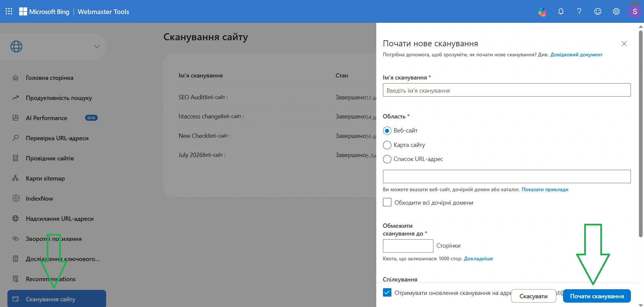The height and width of the screenshot is (307, 644).
Task: Click the trend icon beside Продуктивність пошуку
Action: click(15, 98)
